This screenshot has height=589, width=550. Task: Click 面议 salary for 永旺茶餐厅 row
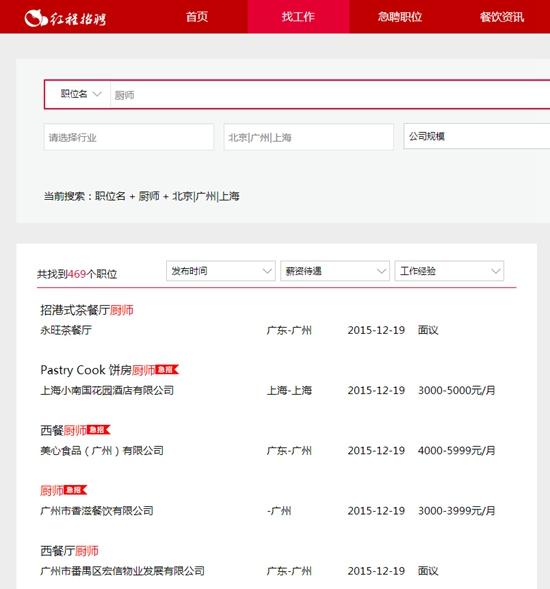tap(428, 330)
